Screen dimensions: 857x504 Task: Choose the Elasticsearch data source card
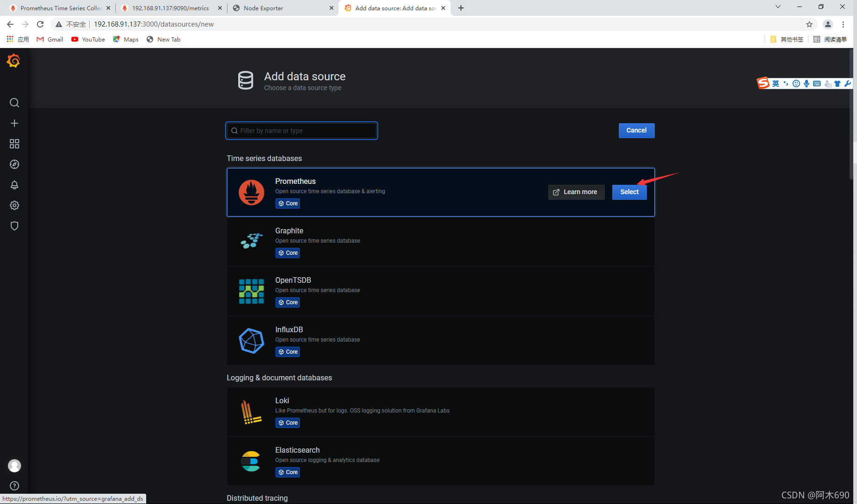point(440,461)
